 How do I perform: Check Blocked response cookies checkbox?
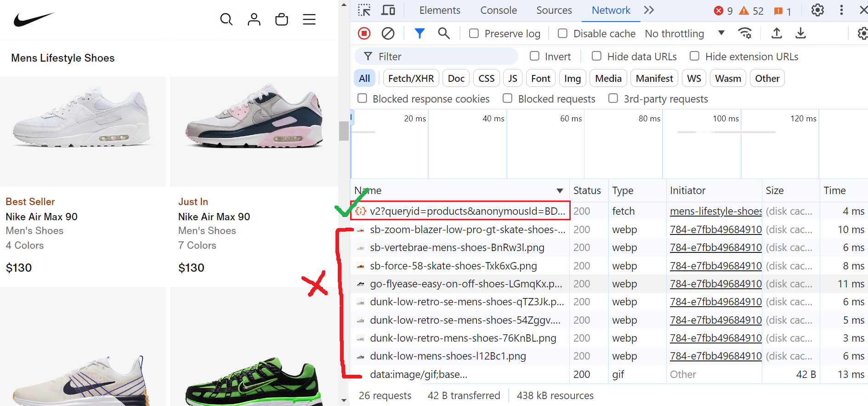click(363, 98)
